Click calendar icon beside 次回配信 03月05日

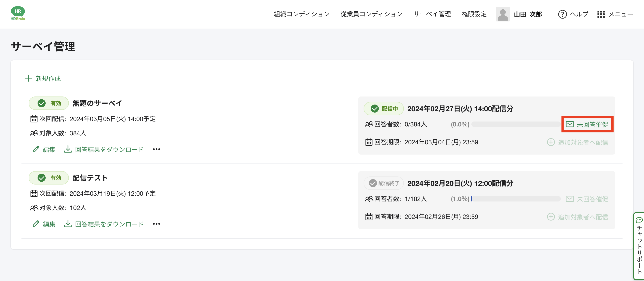pos(34,119)
